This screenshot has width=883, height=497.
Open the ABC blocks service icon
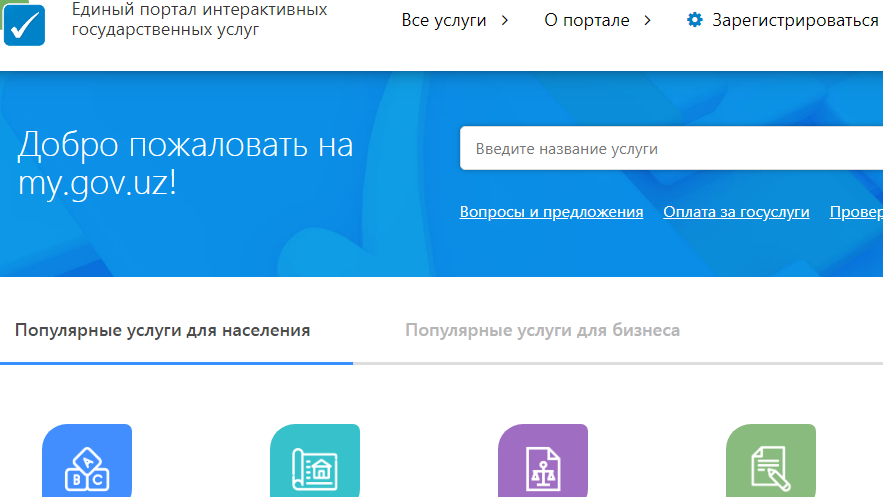point(87,460)
